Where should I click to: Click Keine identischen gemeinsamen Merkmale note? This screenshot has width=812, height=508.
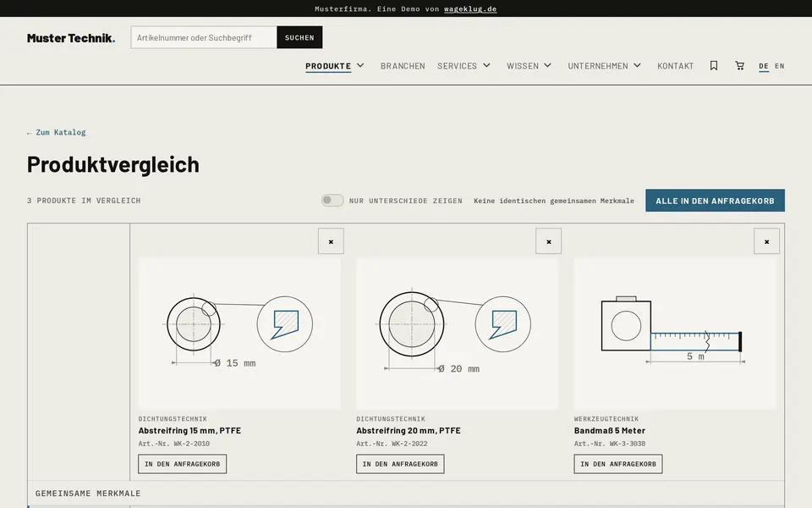click(x=553, y=201)
